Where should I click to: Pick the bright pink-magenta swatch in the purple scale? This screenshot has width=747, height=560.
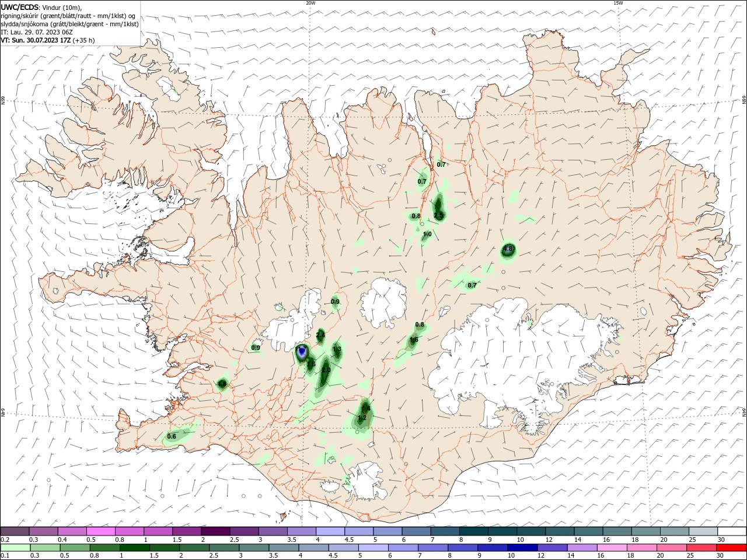click(100, 531)
